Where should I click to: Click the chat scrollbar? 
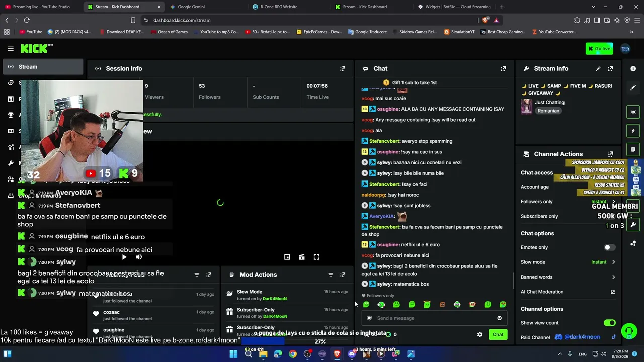[x=513, y=281]
